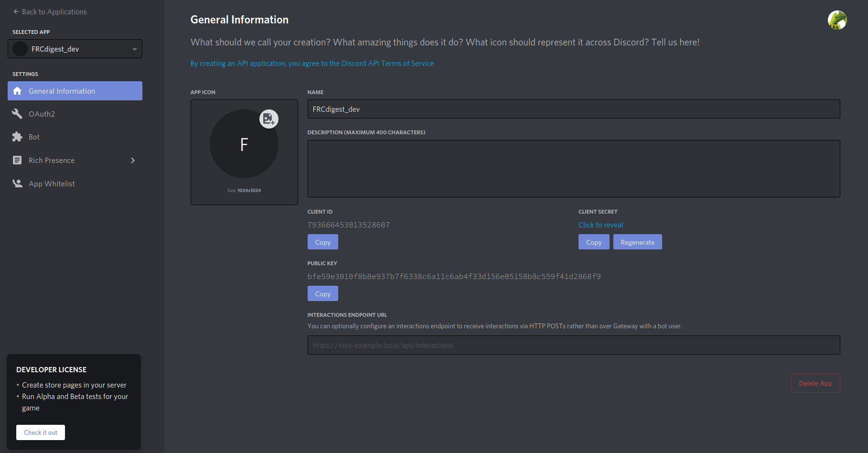Select the Client ID number 793666453013528607
Screen dimensions: 868x453
[349, 225]
